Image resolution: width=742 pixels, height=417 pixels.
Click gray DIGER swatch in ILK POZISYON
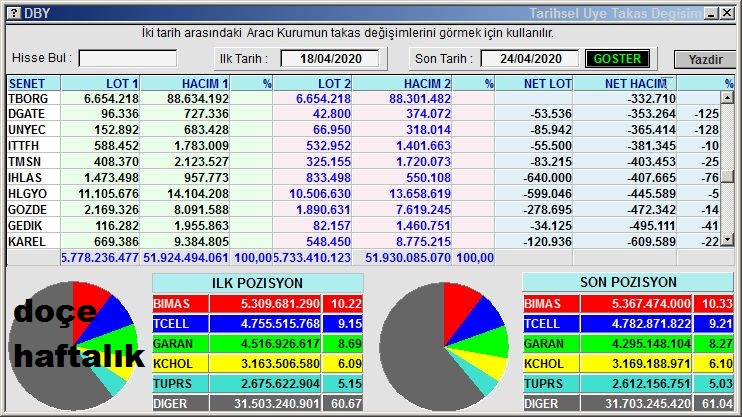pos(180,403)
